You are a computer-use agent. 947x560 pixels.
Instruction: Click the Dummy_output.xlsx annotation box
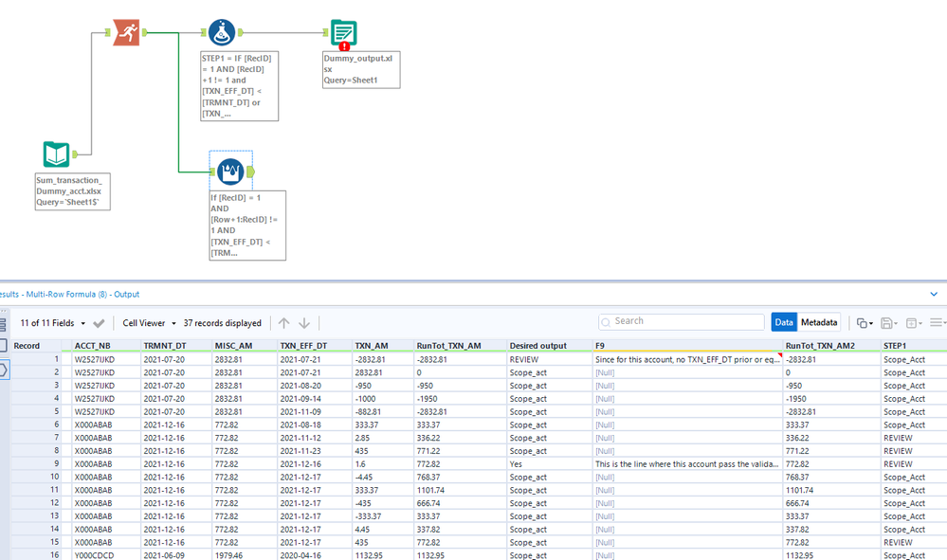tap(361, 69)
